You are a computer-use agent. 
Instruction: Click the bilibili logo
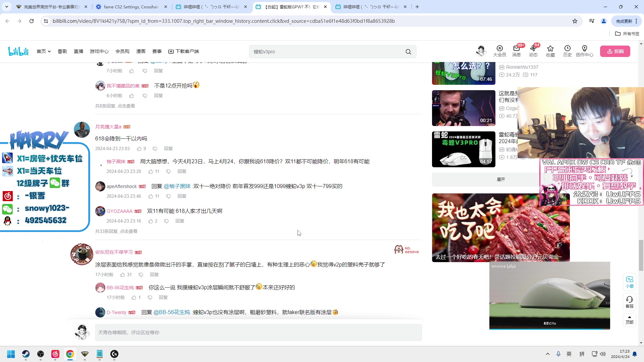coord(18,51)
